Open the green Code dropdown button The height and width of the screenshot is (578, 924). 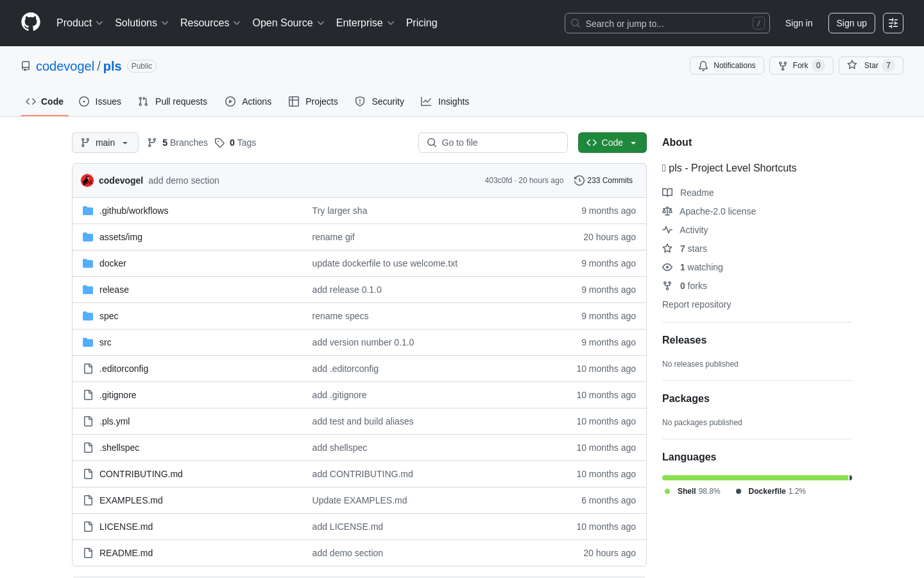pyautogui.click(x=612, y=143)
